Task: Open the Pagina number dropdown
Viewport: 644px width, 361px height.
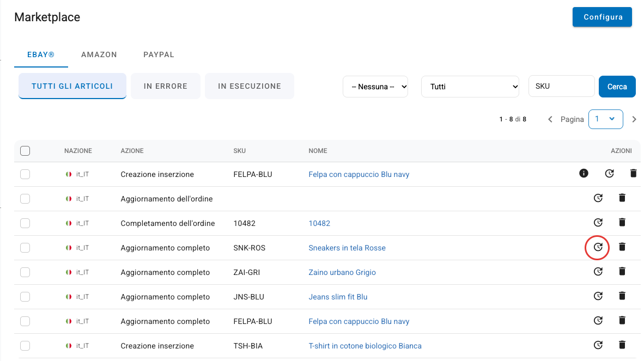Action: pyautogui.click(x=606, y=119)
